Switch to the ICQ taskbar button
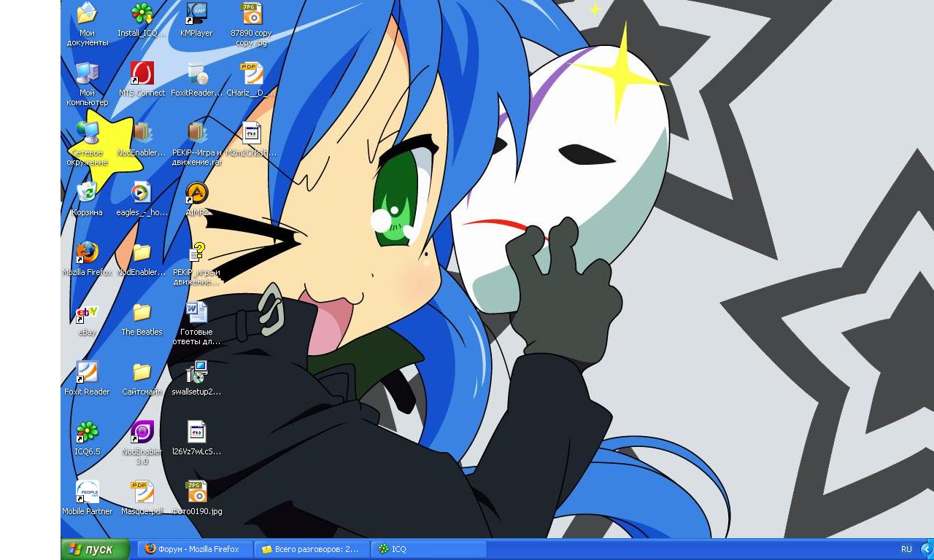 (x=429, y=549)
